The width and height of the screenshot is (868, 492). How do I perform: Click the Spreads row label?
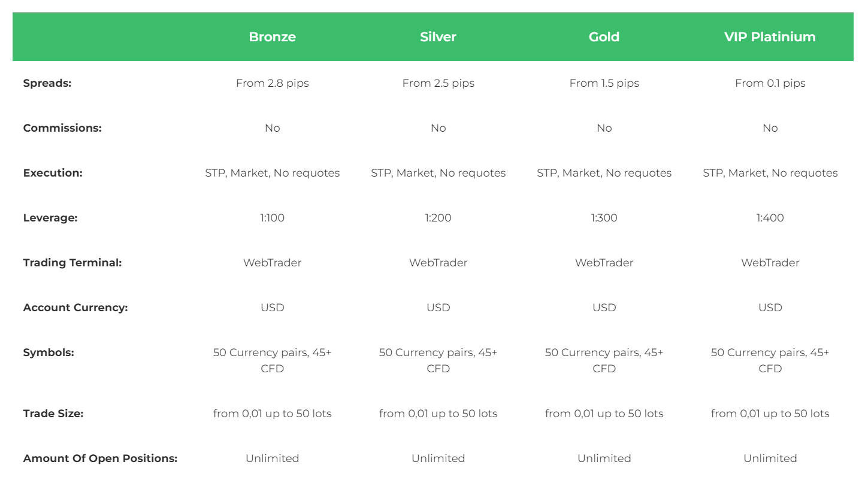[x=47, y=83]
